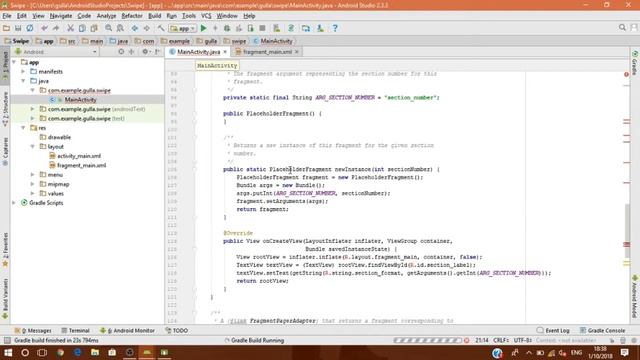Click the Gradle build progress bar
This screenshot has height=360, width=640.
click(428, 340)
